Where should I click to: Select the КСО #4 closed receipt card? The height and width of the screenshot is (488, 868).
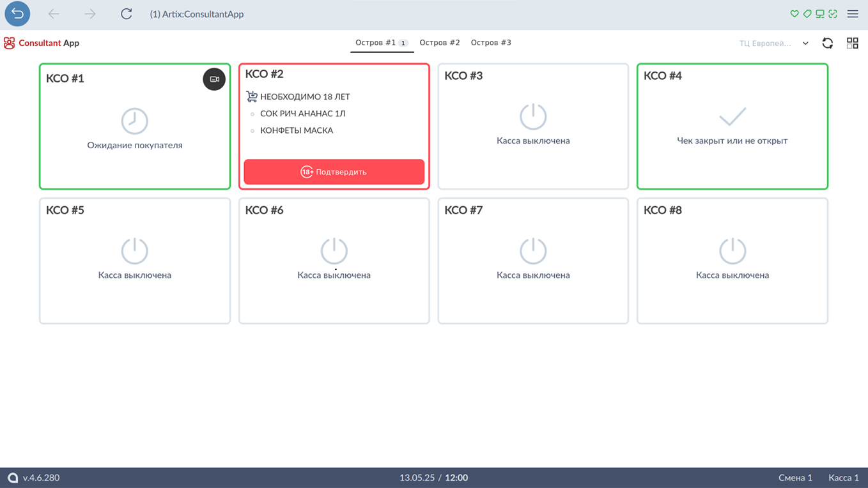(x=732, y=126)
